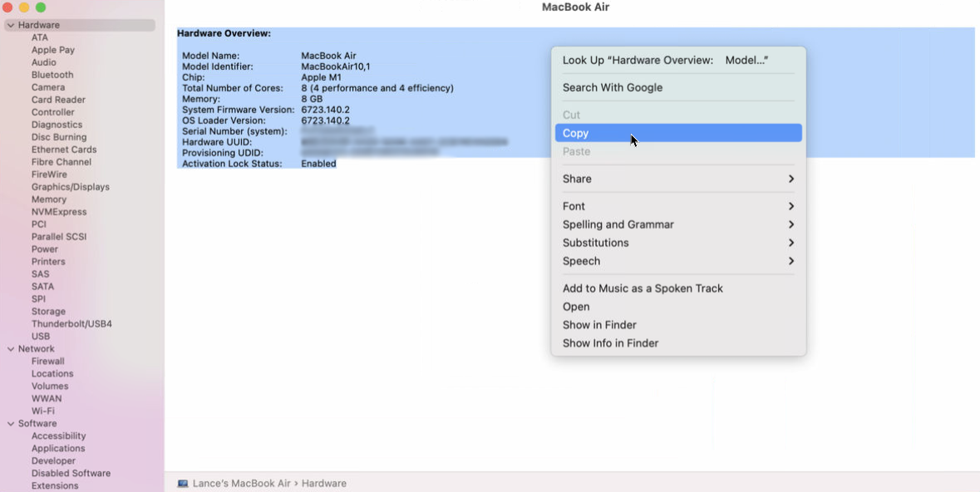Open the Power hardware category
The width and height of the screenshot is (980, 492).
click(x=44, y=249)
